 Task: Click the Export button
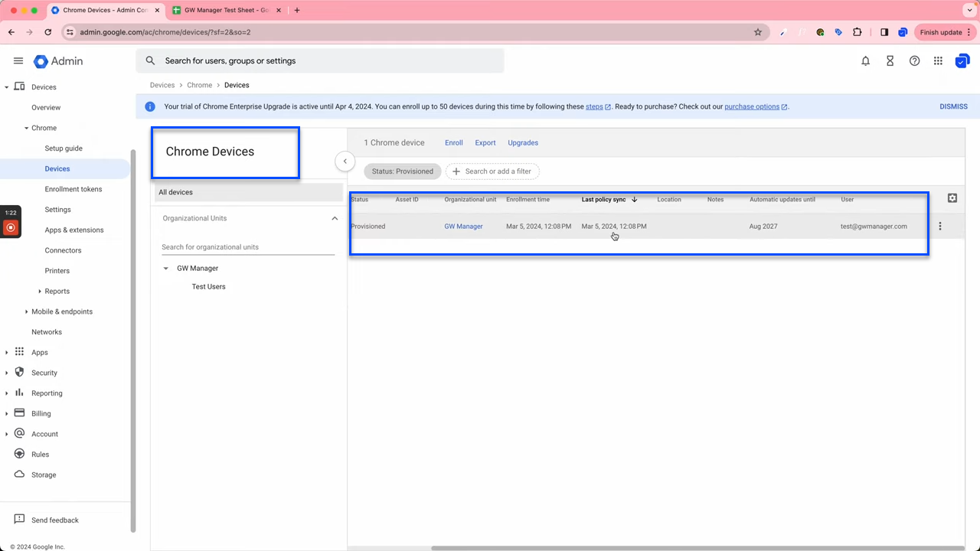[485, 142]
